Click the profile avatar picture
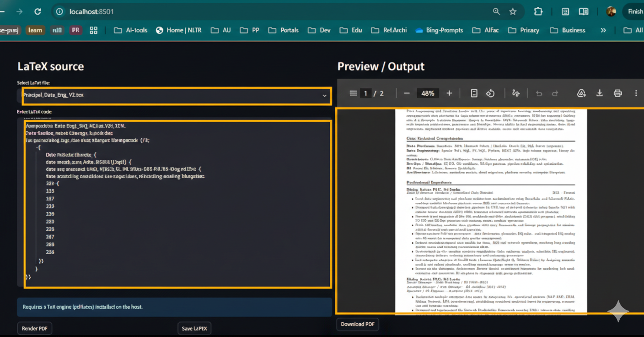This screenshot has height=337, width=644. pos(611,11)
